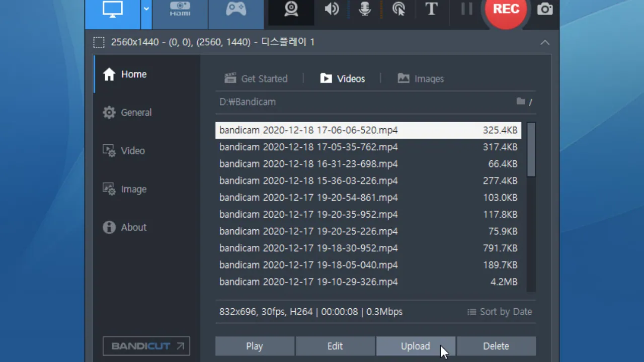Switch to Videos tab
This screenshot has height=362, width=644.
343,78
